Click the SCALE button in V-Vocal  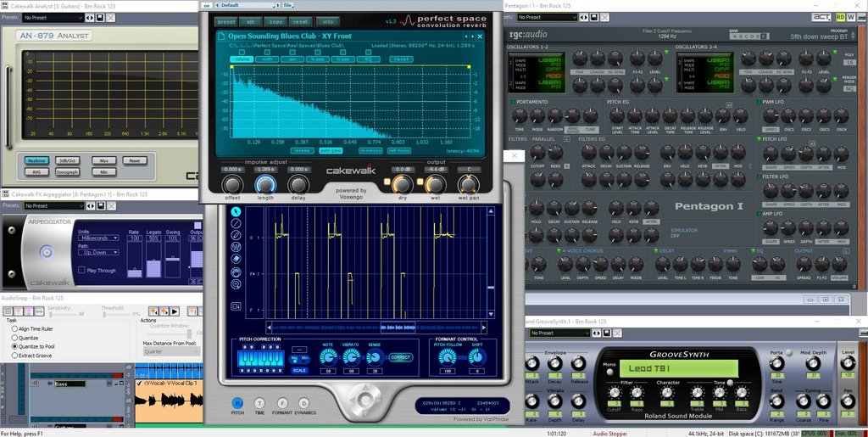tap(299, 370)
